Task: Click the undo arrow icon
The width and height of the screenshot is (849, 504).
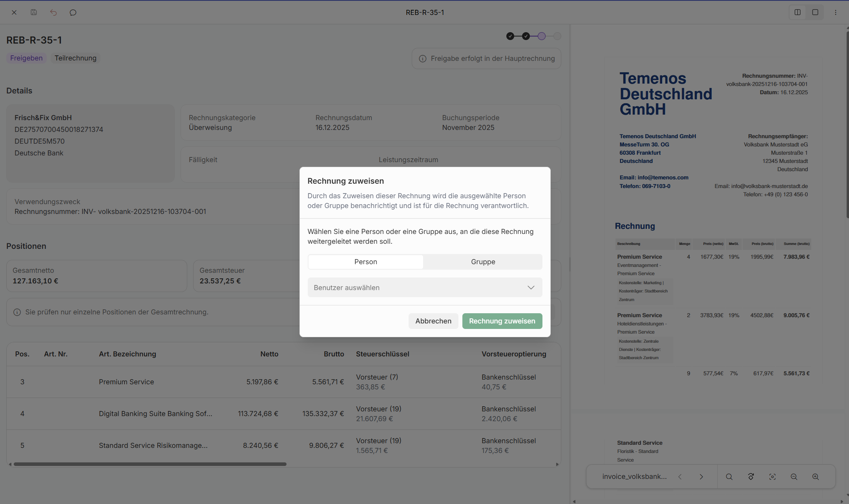Action: (53, 13)
